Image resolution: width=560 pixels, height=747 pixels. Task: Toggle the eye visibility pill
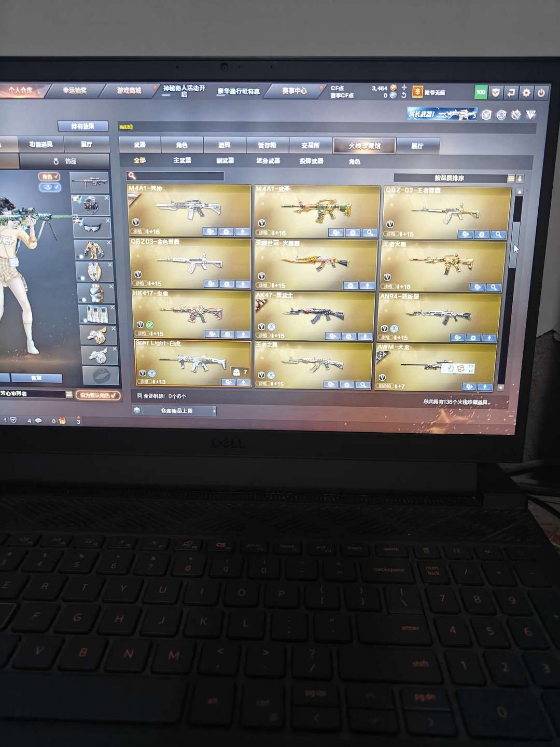click(50, 187)
